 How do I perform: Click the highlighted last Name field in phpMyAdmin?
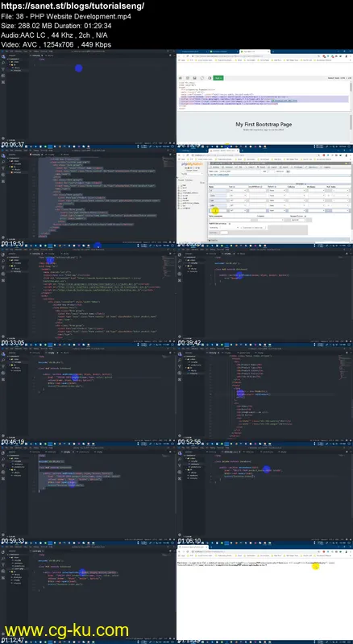click(218, 211)
